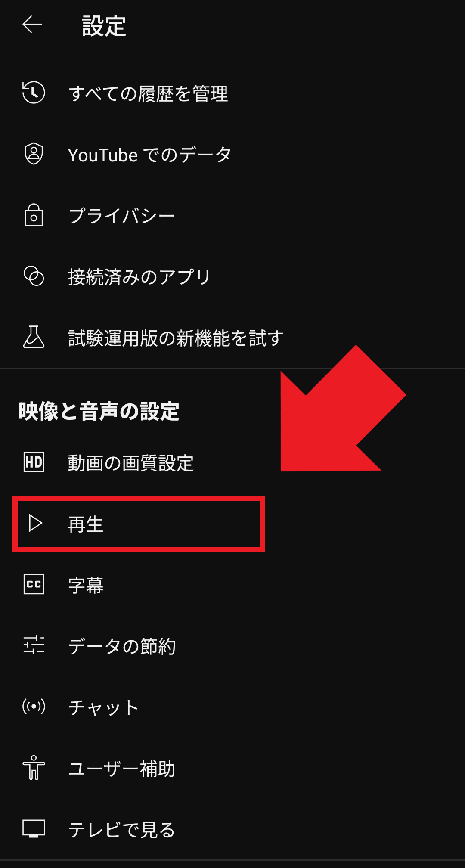Tap the sliders data saving icon
Image resolution: width=465 pixels, height=868 pixels.
34,645
